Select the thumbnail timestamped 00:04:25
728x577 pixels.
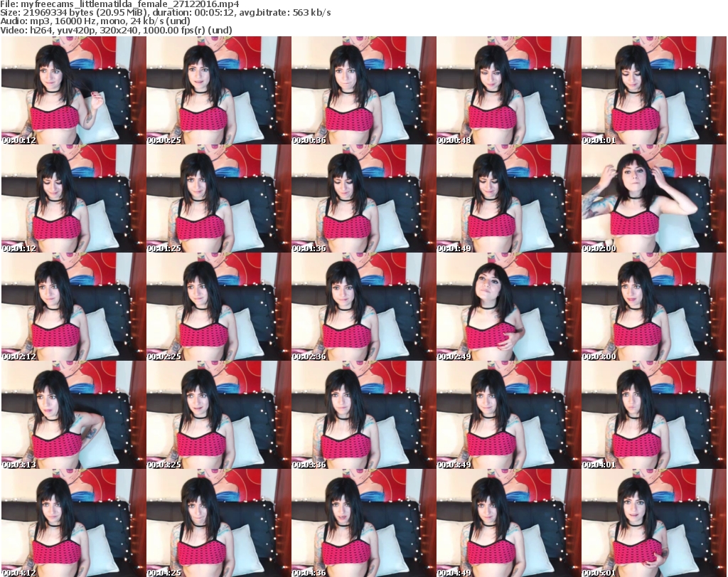click(x=219, y=523)
